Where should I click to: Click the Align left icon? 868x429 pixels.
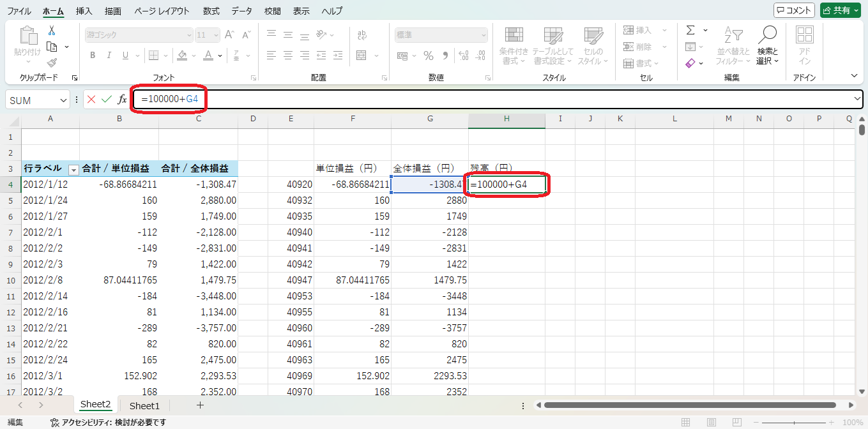point(271,56)
